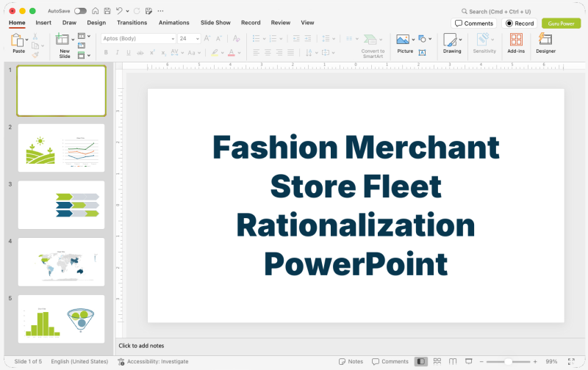Toggle Notes pane in status bar
Screen dimensions: 588x370
coord(351,361)
